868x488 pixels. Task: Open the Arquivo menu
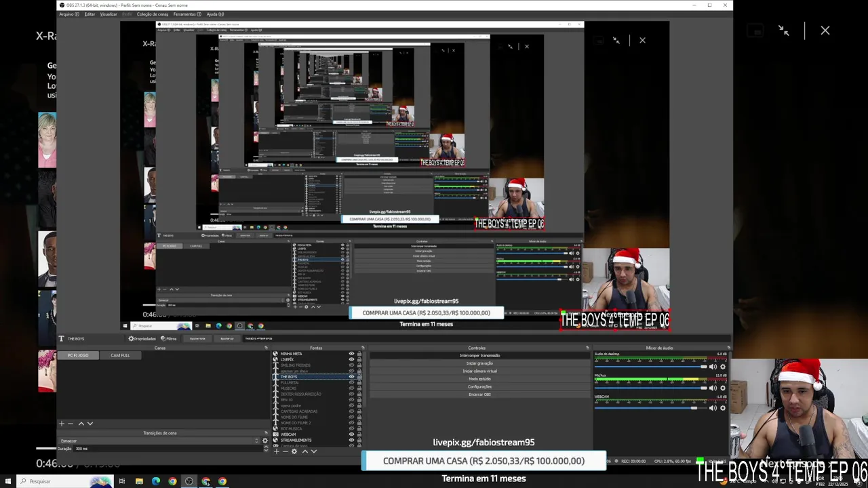pyautogui.click(x=68, y=14)
